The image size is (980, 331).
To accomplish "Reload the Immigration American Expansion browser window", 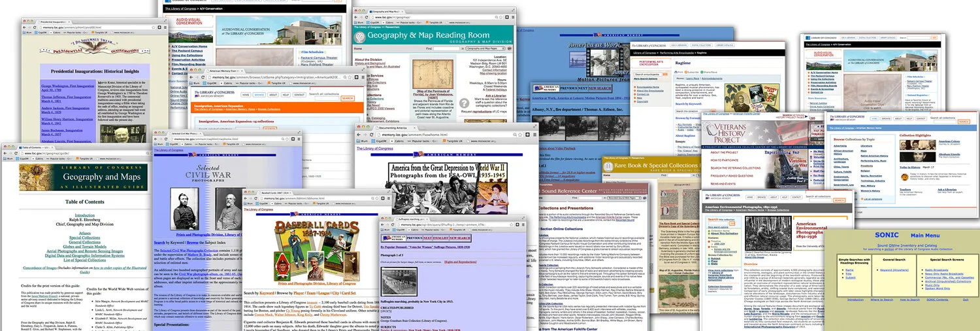I will click(203, 77).
